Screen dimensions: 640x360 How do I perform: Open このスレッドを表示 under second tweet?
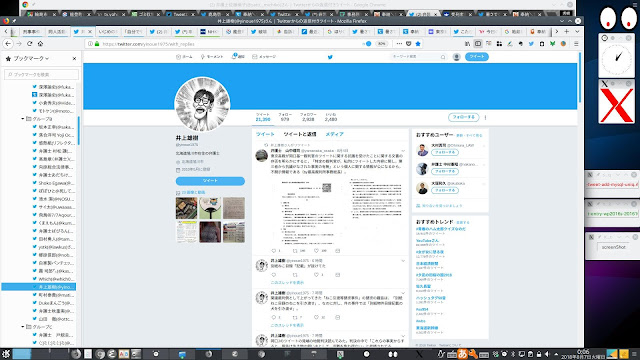point(287,282)
